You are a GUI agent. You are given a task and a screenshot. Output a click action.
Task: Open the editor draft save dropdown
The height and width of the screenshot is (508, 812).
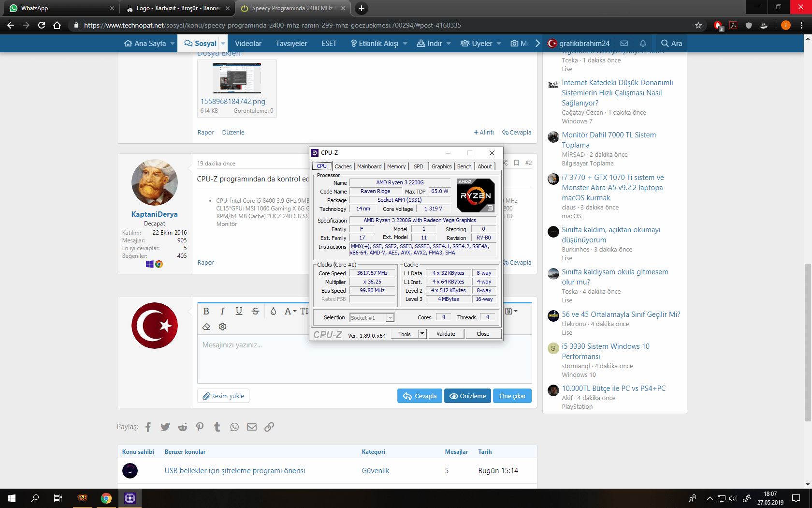(511, 311)
